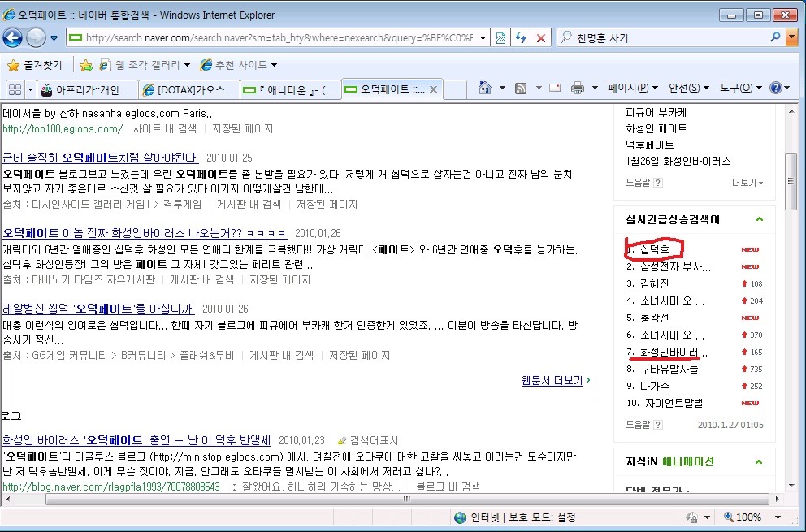Click related search 덕후페이트
Viewport: 806px width, 532px height.
coord(650,145)
